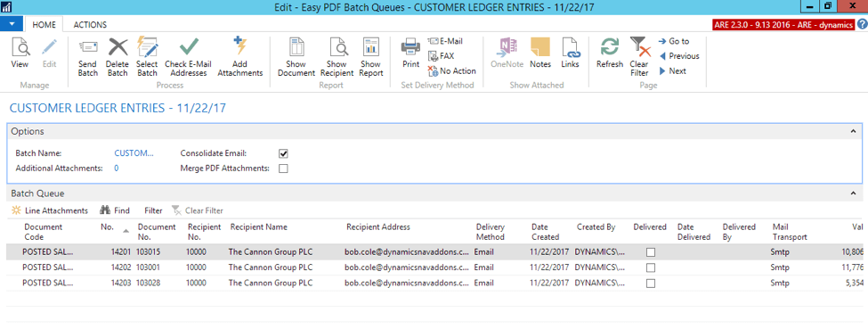The height and width of the screenshot is (329, 868).
Task: Open the Notes attachment panel
Action: click(x=540, y=53)
